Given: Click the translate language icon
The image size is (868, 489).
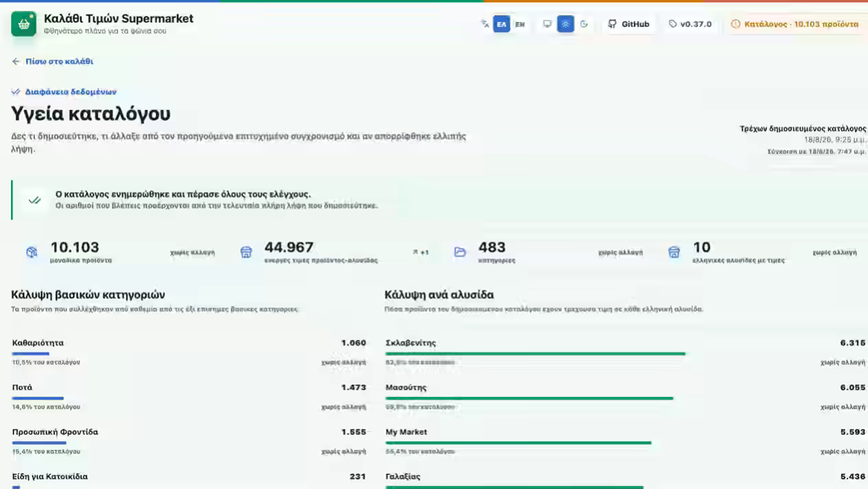Looking at the screenshot, I should coord(486,24).
